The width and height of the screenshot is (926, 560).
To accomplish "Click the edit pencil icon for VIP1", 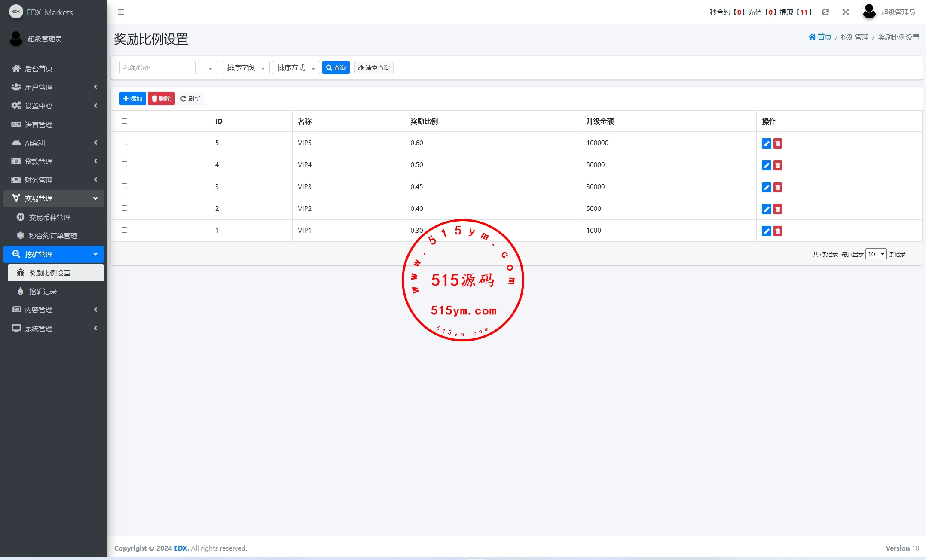I will pos(766,231).
